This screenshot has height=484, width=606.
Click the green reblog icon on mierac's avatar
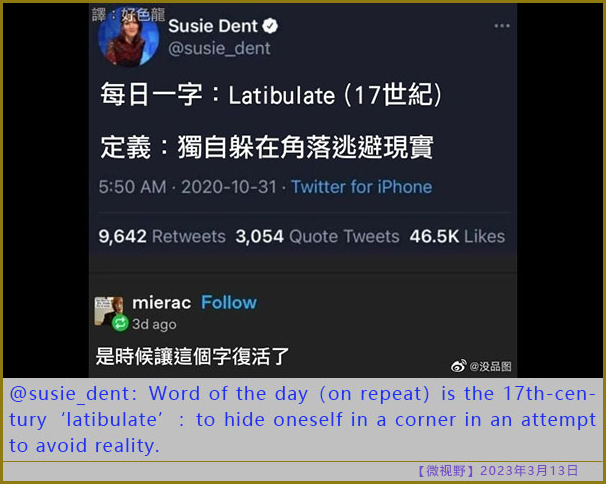120,323
